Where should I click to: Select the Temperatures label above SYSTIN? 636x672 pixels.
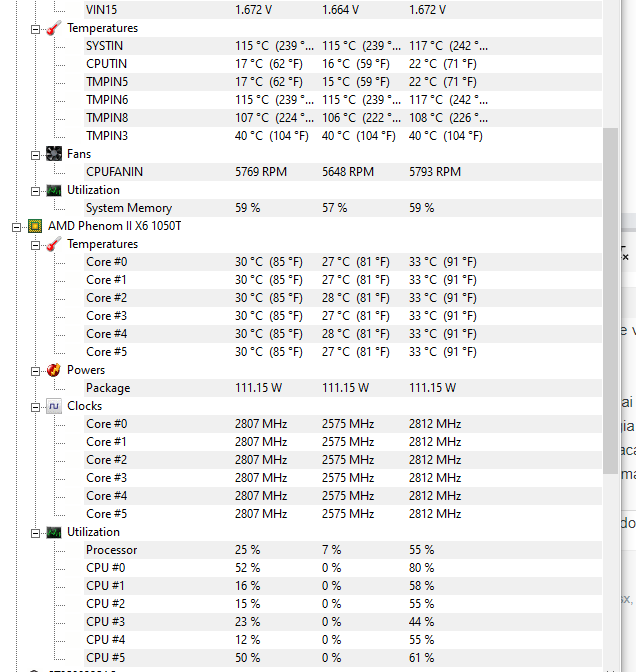pyautogui.click(x=102, y=28)
